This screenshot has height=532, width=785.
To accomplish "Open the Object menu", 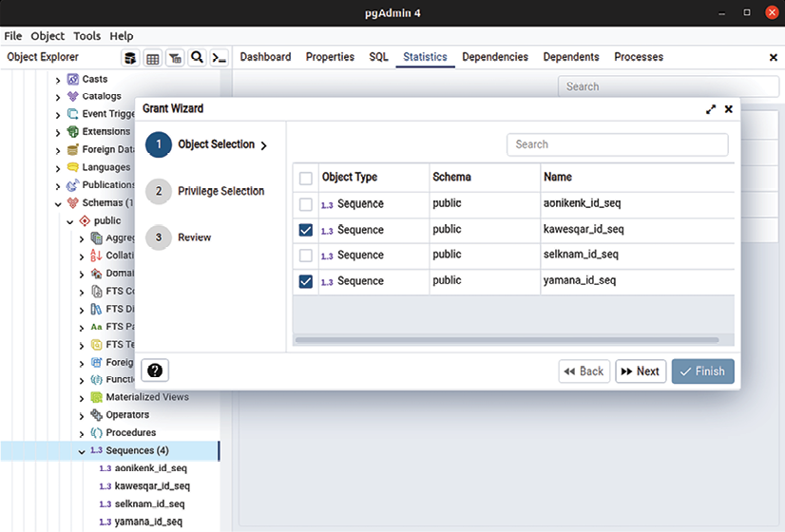I will click(x=48, y=36).
